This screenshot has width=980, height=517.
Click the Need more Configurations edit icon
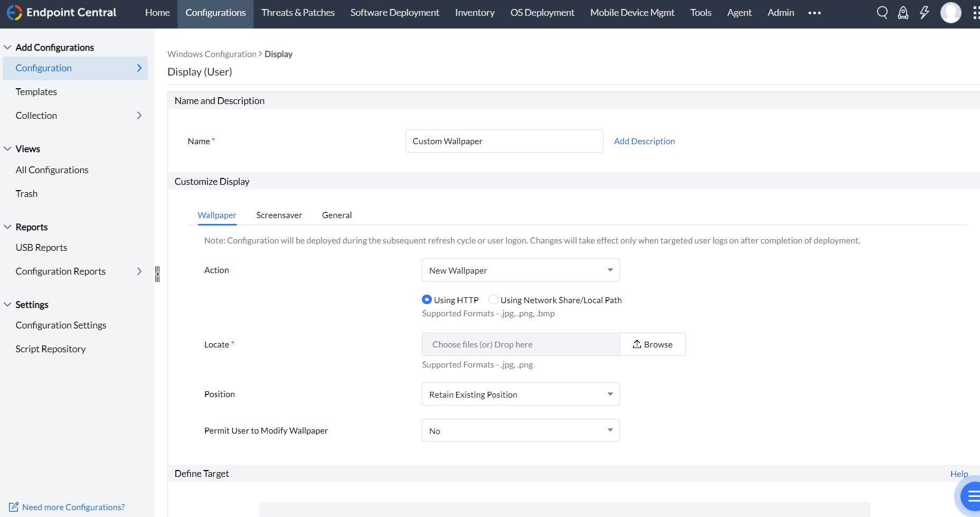pos(14,507)
